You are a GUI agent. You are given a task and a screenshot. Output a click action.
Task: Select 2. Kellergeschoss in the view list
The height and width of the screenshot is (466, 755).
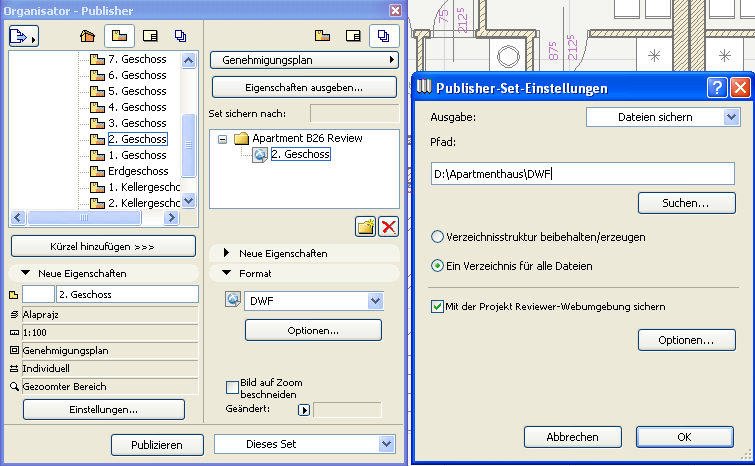click(144, 203)
